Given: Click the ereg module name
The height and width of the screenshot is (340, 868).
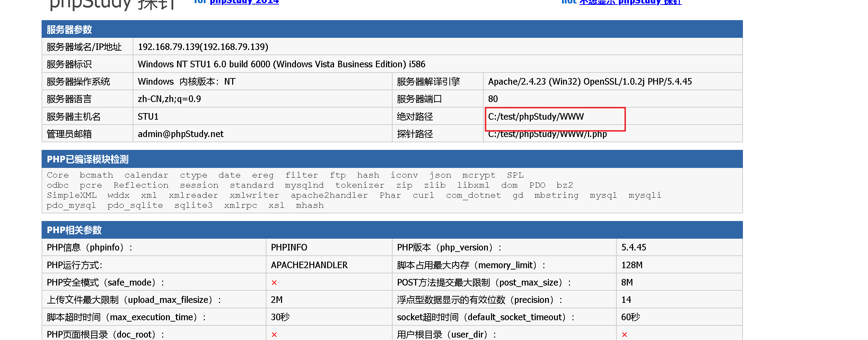Looking at the screenshot, I should (263, 176).
